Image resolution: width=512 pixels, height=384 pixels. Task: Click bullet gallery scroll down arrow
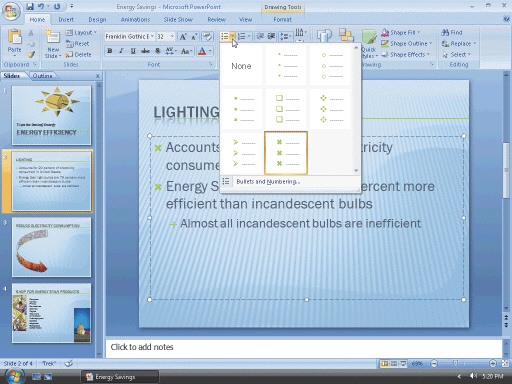pyautogui.click(x=356, y=171)
